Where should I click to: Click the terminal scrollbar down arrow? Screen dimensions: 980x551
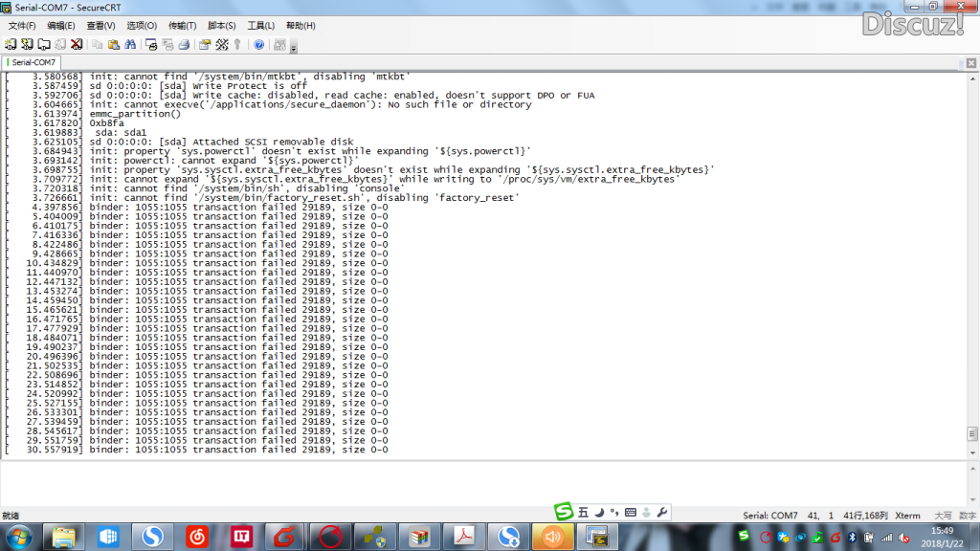tap(972, 452)
